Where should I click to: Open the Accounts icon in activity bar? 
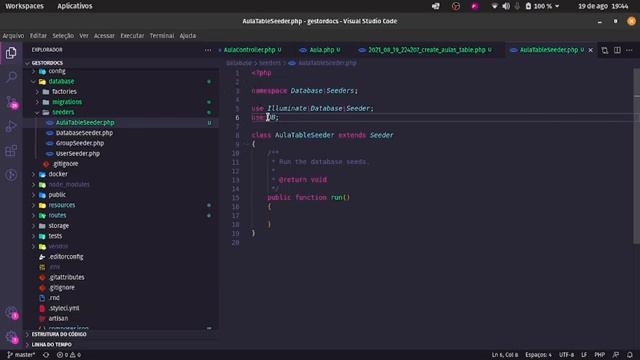click(11, 313)
